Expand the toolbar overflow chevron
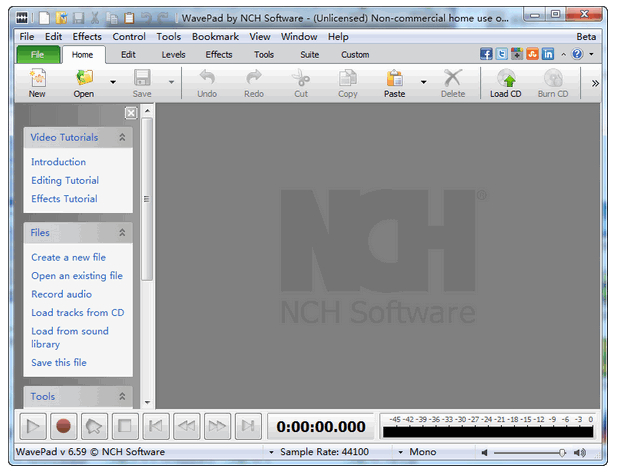The height and width of the screenshot is (472, 617). click(595, 83)
